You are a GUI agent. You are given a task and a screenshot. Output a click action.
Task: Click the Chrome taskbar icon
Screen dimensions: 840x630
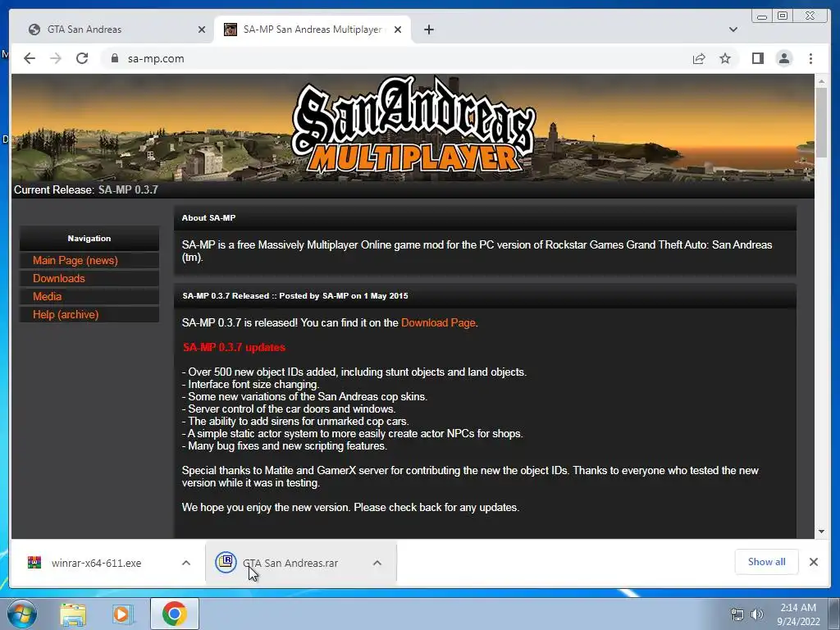pos(174,614)
